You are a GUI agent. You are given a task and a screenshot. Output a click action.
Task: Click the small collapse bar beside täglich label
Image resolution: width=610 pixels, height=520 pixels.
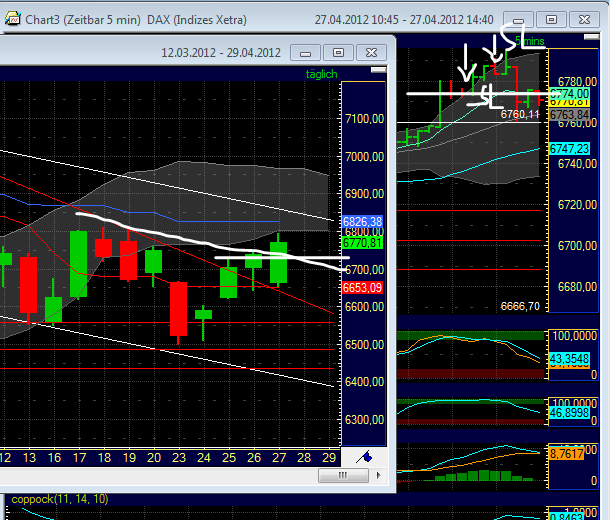[x=379, y=70]
